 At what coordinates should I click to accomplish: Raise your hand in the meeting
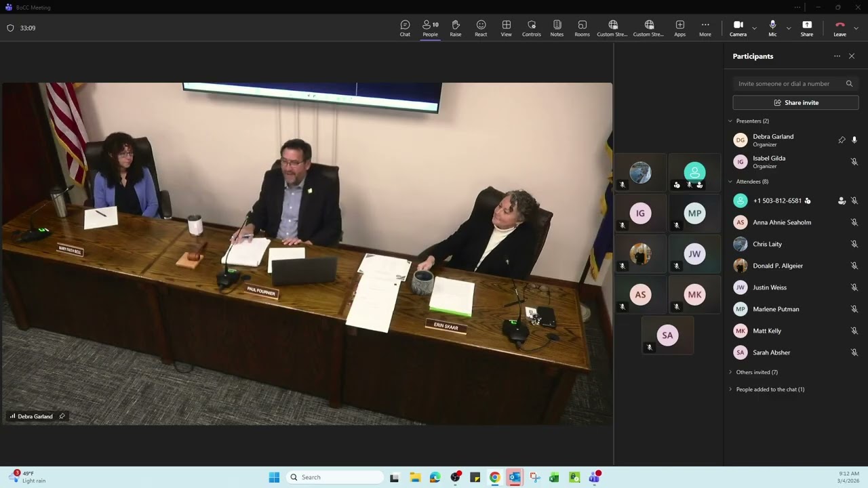point(456,28)
